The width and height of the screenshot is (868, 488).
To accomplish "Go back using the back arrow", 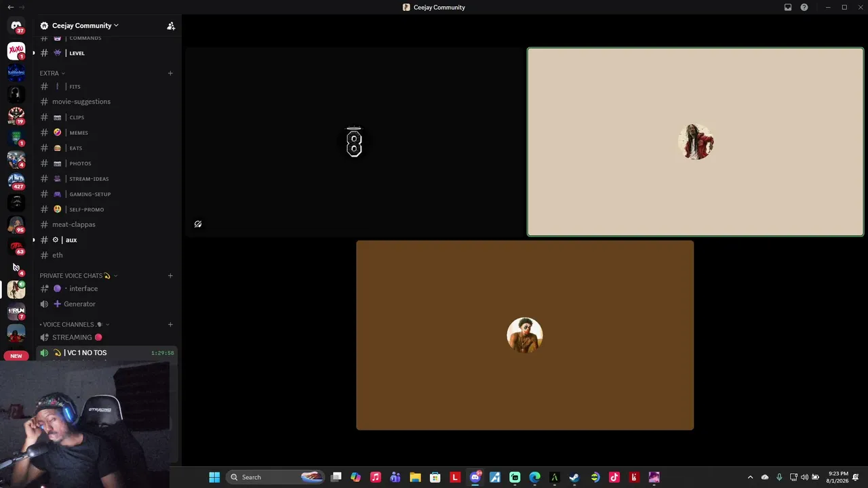I will click(10, 7).
